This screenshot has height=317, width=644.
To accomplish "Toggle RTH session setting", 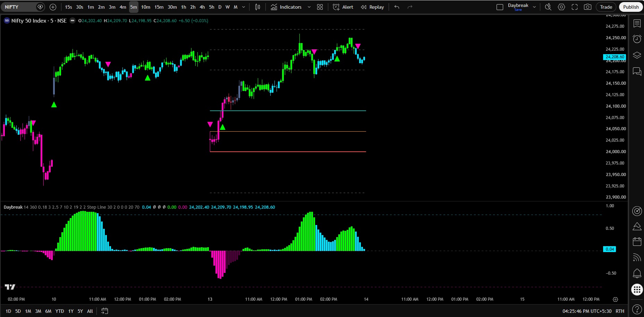I will click(620, 311).
